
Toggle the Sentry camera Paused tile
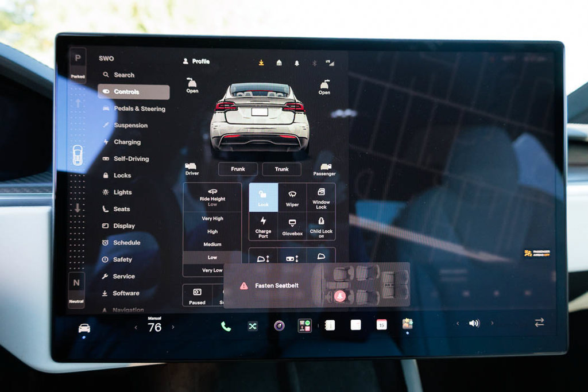tap(198, 296)
